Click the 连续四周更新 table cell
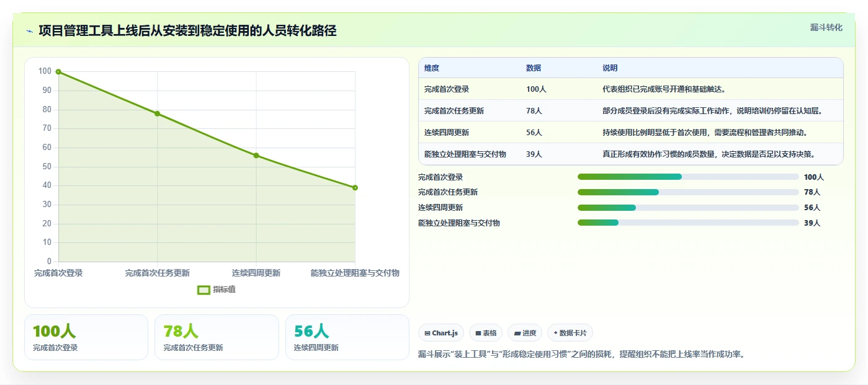The height and width of the screenshot is (385, 868). coord(470,133)
